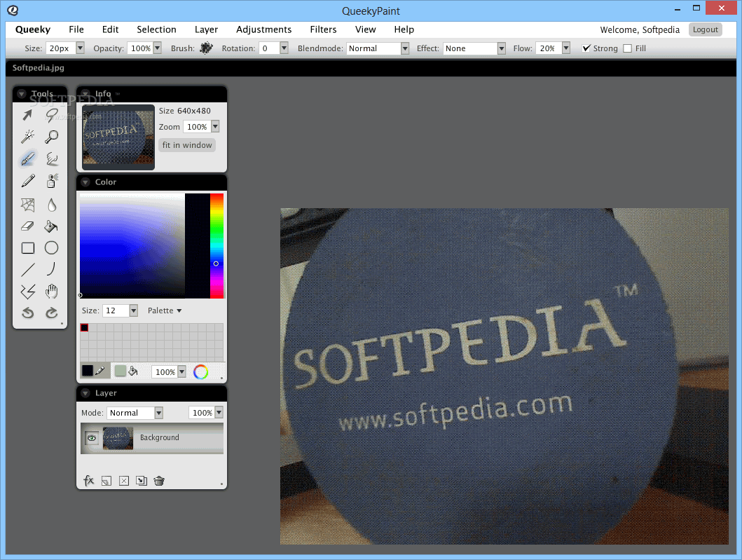
Task: Select the eraser tool
Action: (x=27, y=226)
